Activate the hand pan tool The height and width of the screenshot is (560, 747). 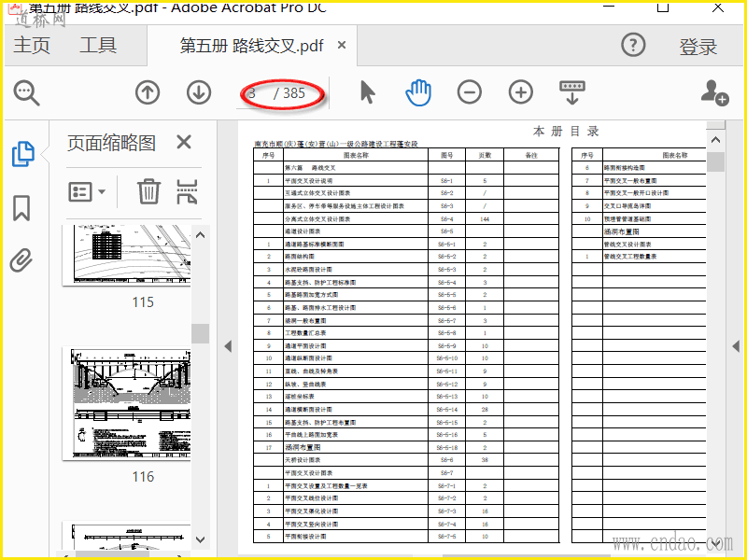coord(418,92)
